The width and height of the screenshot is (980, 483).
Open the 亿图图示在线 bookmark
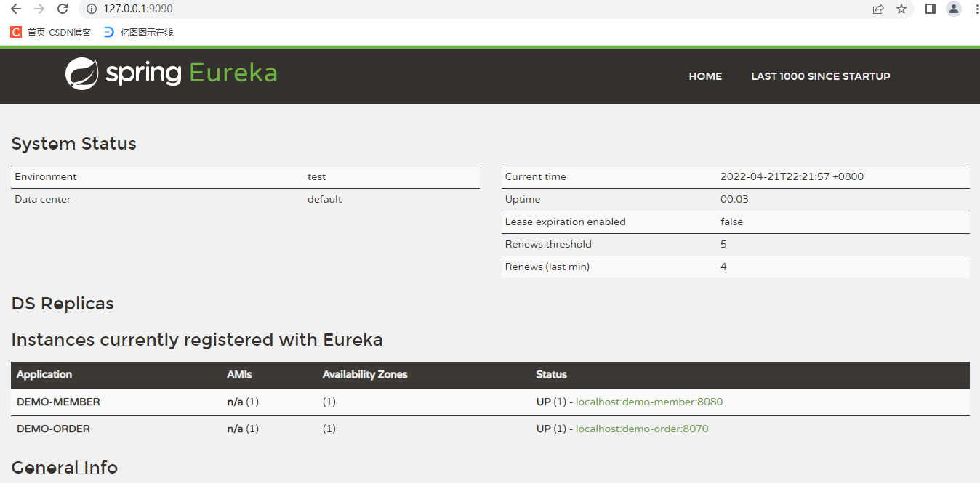pyautogui.click(x=138, y=32)
